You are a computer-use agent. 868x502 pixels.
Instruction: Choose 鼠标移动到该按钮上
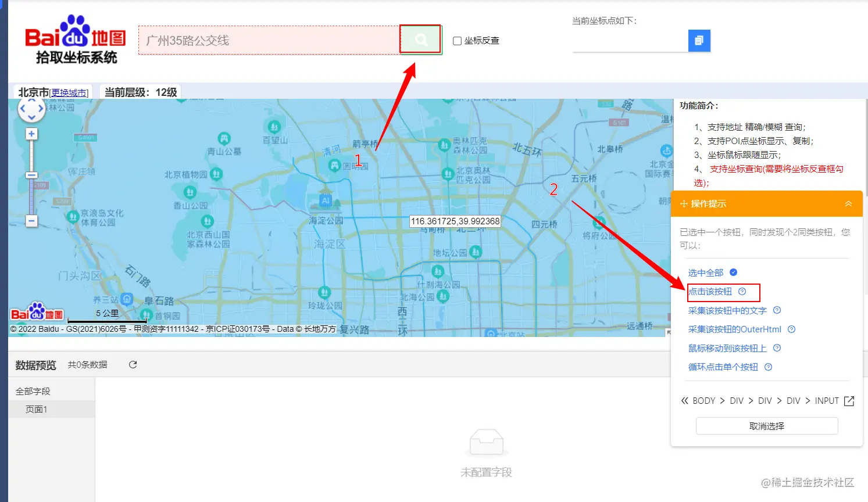point(727,348)
